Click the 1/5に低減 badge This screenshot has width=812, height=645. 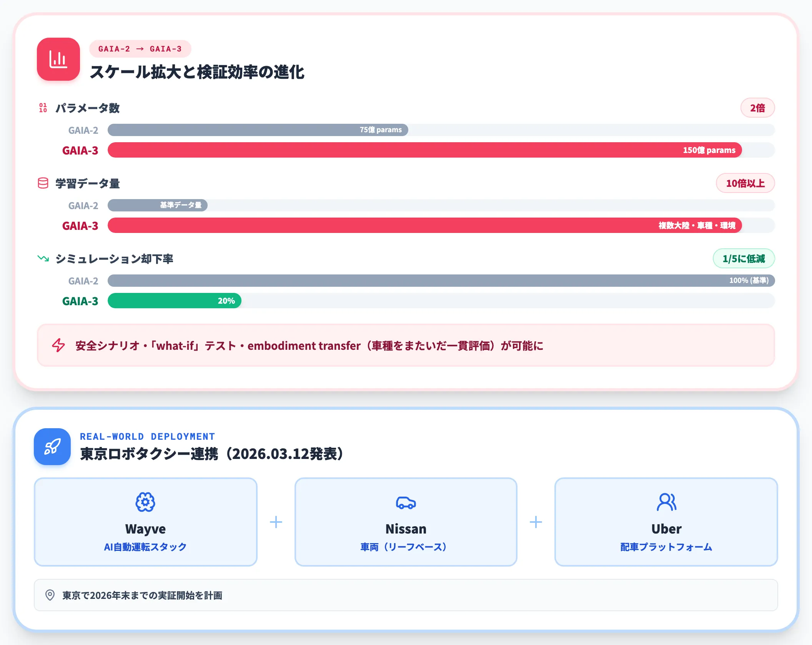[744, 259]
